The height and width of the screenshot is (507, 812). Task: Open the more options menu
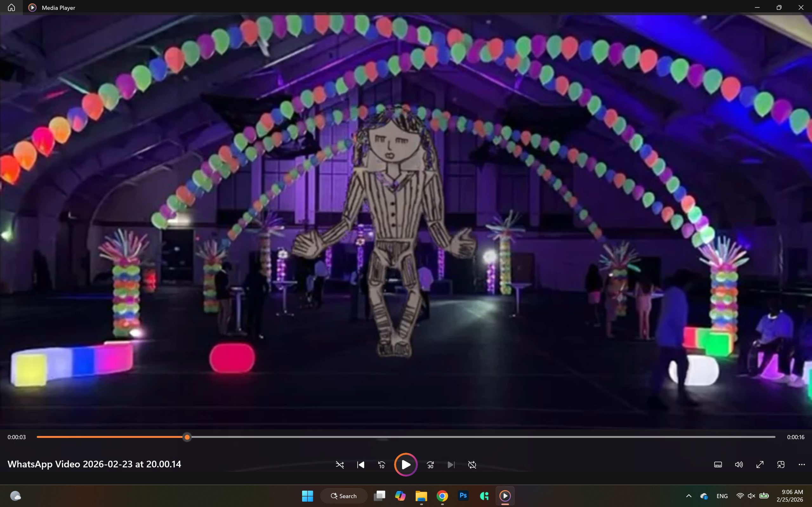(802, 465)
